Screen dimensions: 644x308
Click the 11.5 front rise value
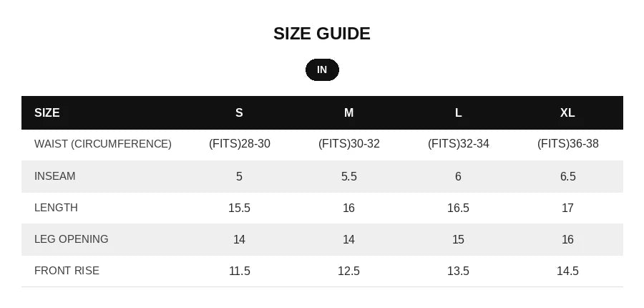(240, 271)
